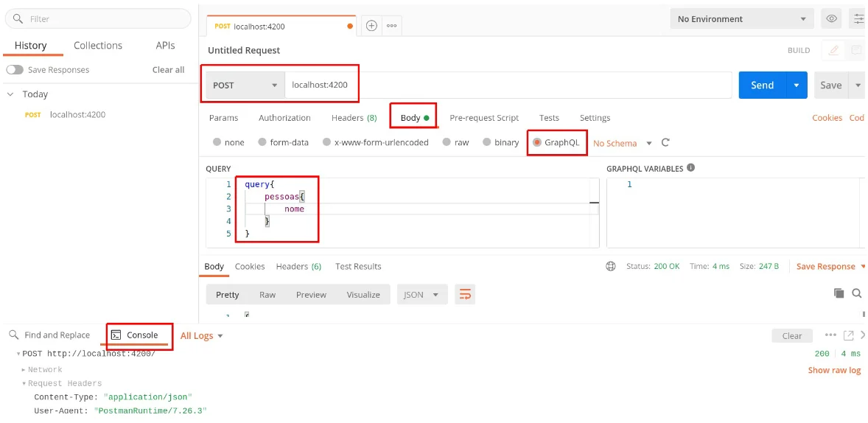Screen dimensions: 868x423
Task: Open the Save Response dropdown
Action: coord(831,266)
